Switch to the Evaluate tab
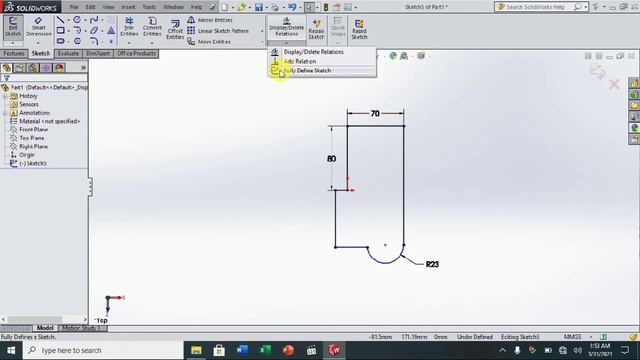 coord(68,53)
